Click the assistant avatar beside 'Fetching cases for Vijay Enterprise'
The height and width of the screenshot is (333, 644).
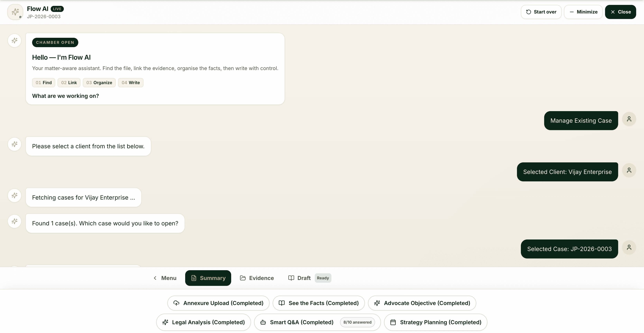tap(14, 195)
